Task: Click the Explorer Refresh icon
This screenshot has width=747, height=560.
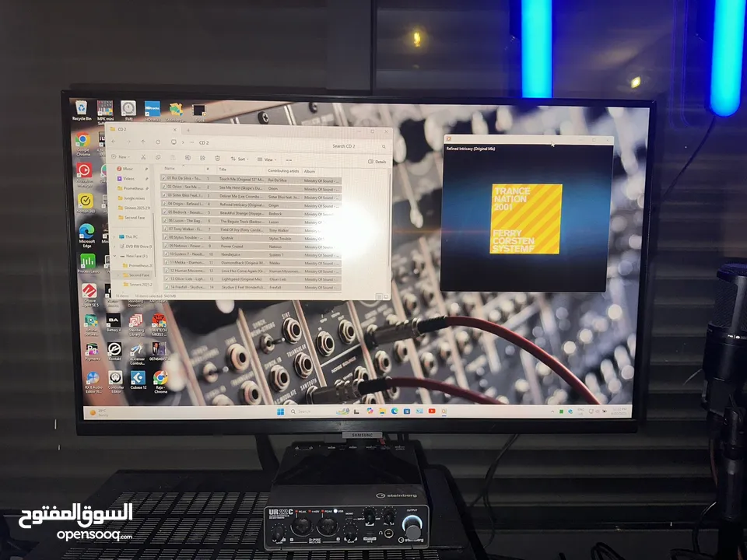Action: [x=158, y=142]
